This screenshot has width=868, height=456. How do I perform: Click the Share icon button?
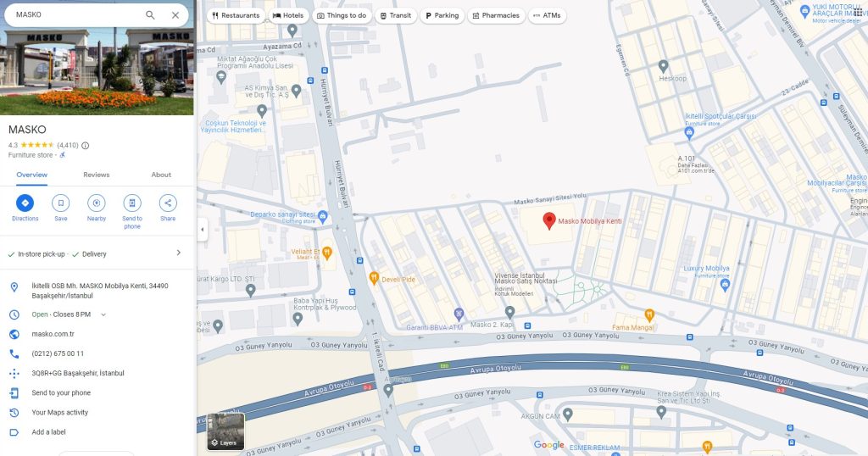[x=168, y=203]
